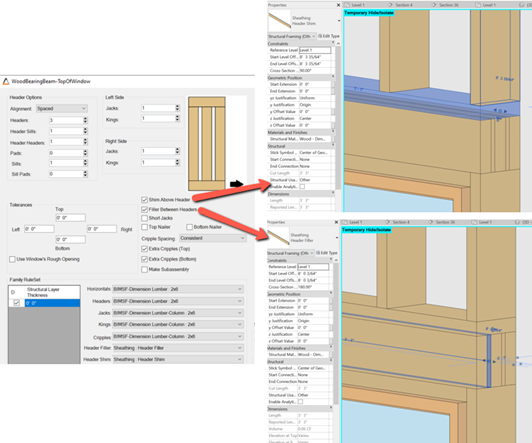Open the Alignment dropdown set to Spaced

(62, 109)
